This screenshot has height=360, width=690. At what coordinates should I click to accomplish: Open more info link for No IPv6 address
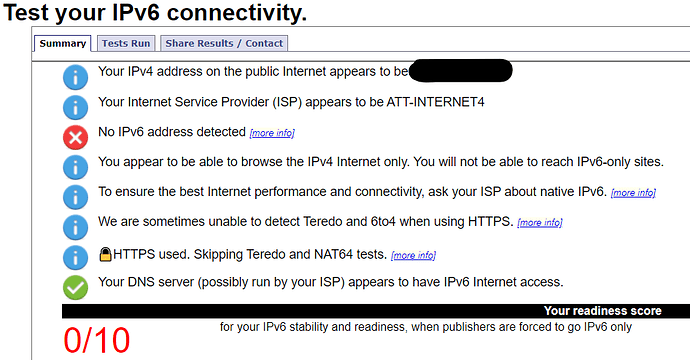(x=272, y=133)
